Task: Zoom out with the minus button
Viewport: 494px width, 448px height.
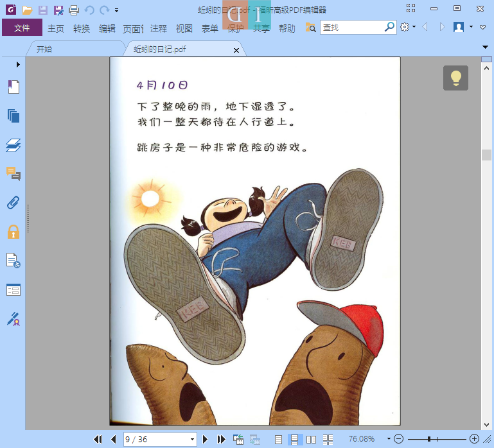Action: pyautogui.click(x=398, y=439)
